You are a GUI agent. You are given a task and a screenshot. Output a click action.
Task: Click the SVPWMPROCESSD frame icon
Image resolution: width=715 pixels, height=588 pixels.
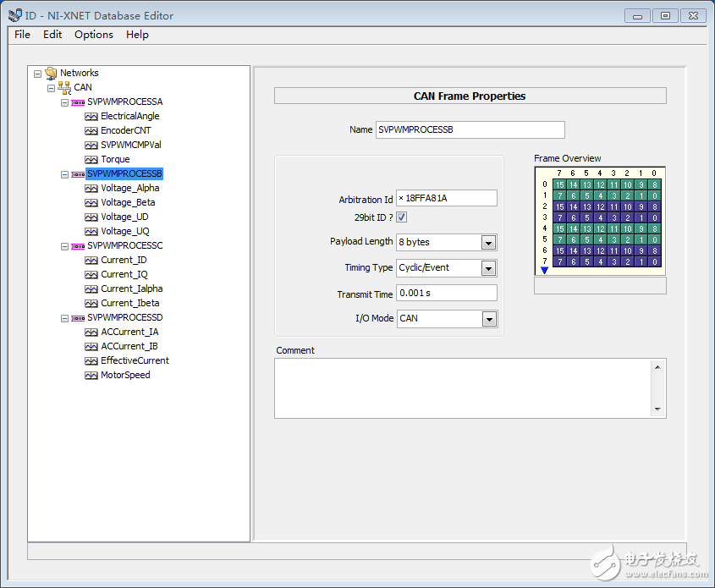tap(78, 318)
